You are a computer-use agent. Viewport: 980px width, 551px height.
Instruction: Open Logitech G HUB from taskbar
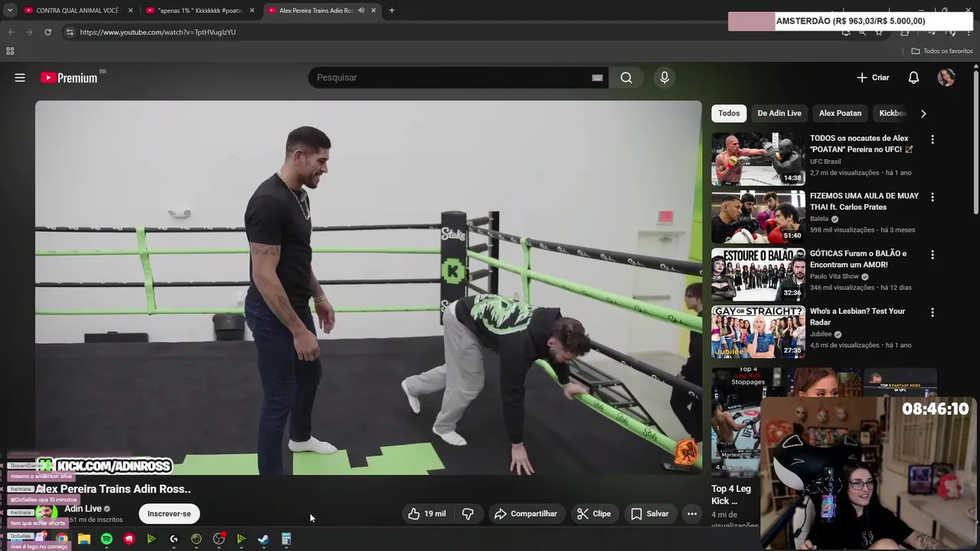[174, 539]
